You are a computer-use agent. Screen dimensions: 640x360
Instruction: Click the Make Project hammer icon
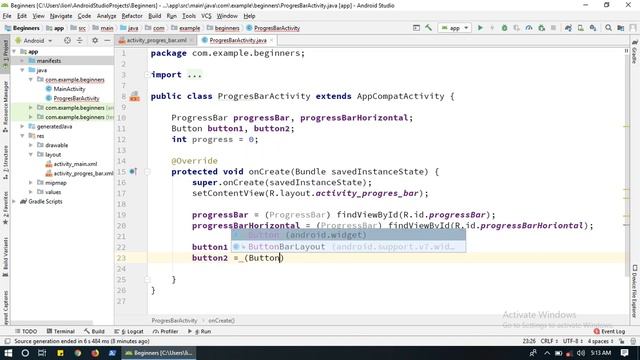tap(429, 28)
